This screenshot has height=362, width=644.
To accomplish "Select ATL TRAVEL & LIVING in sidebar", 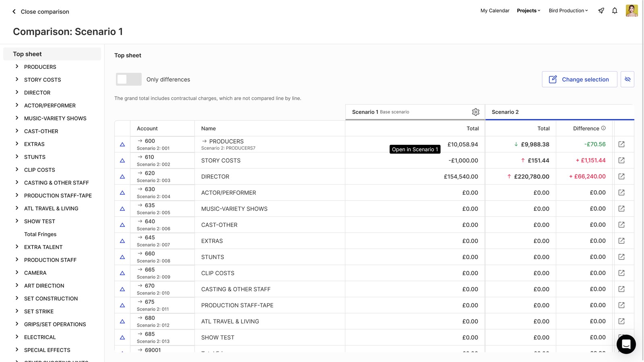I will click(51, 208).
